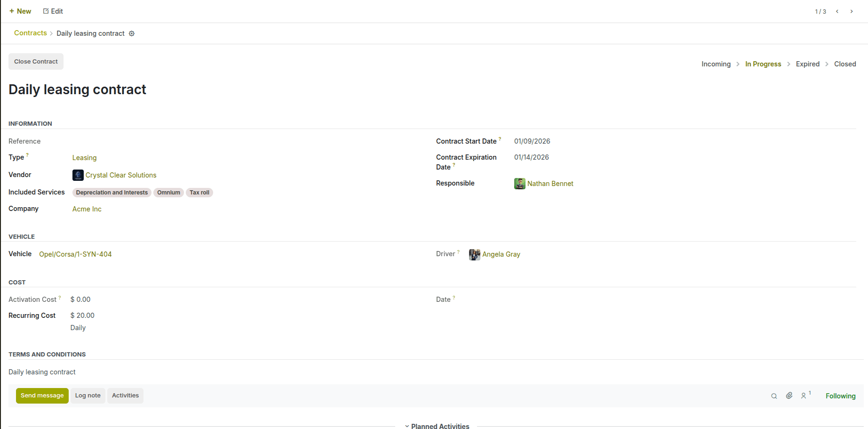The height and width of the screenshot is (429, 868).
Task: Set contract status to Expired
Action: point(807,64)
